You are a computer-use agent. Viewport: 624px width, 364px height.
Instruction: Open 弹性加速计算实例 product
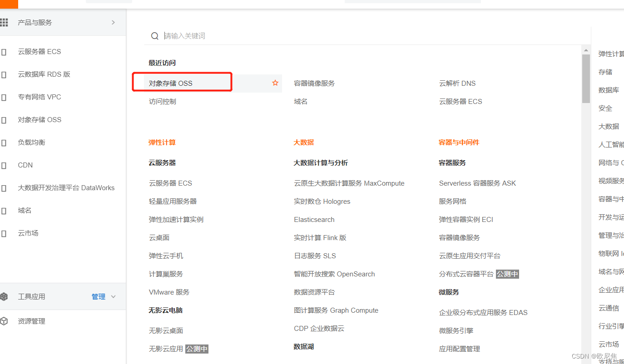tap(176, 219)
